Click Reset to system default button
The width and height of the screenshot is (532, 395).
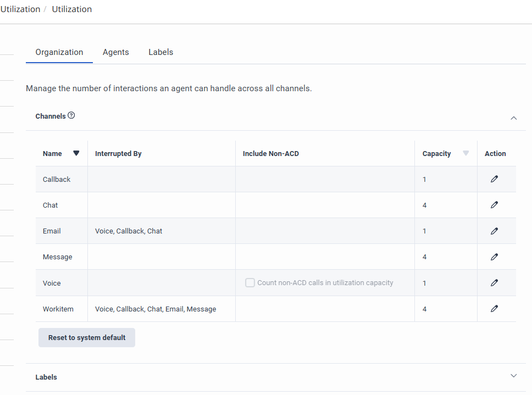(87, 338)
